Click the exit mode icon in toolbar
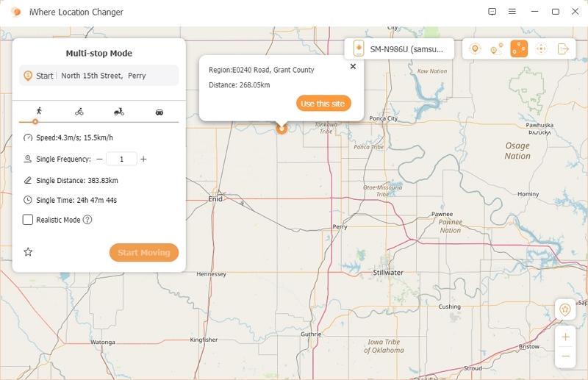The image size is (588, 380). coord(563,49)
